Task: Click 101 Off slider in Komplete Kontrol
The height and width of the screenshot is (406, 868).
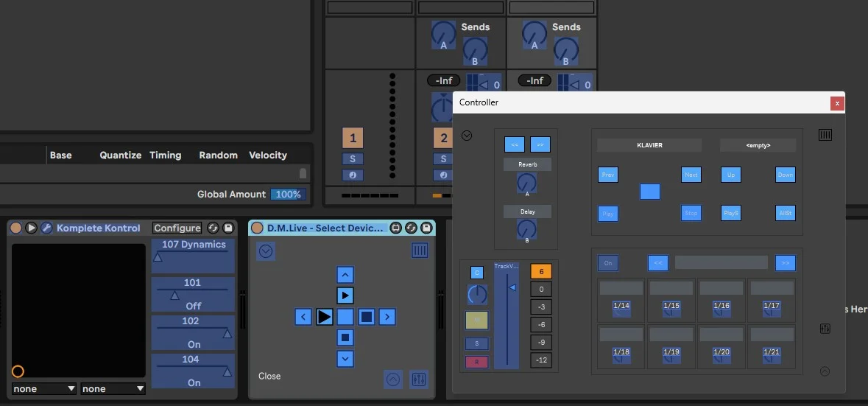Action: pos(193,294)
